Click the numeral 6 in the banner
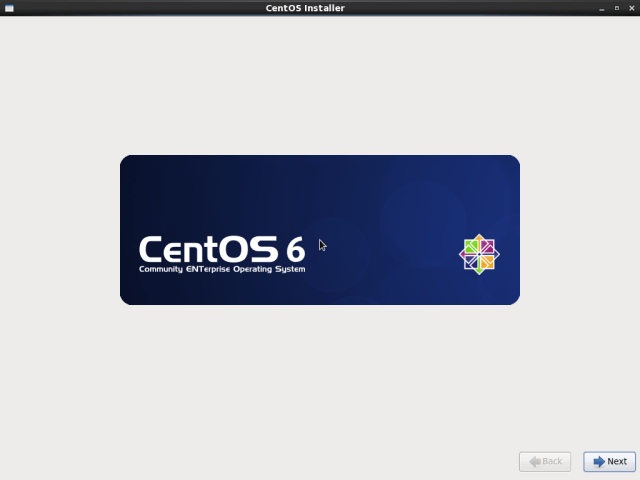Image resolution: width=640 pixels, height=480 pixels. pos(294,248)
